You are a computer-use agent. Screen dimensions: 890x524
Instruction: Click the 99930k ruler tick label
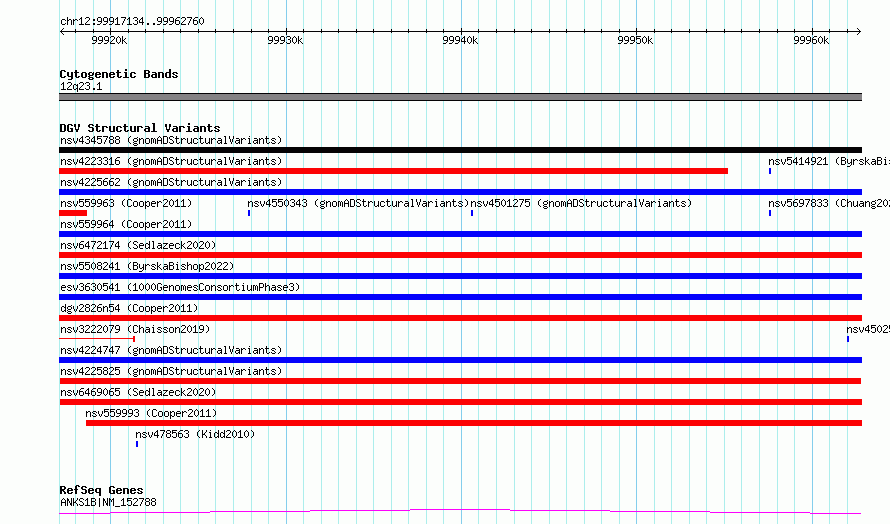pos(285,40)
